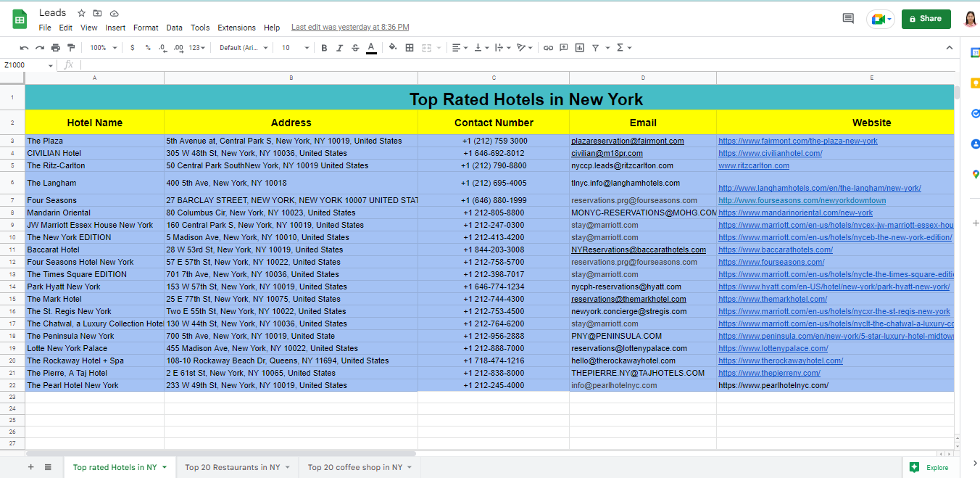
Task: Format as percent icon
Action: (148, 48)
